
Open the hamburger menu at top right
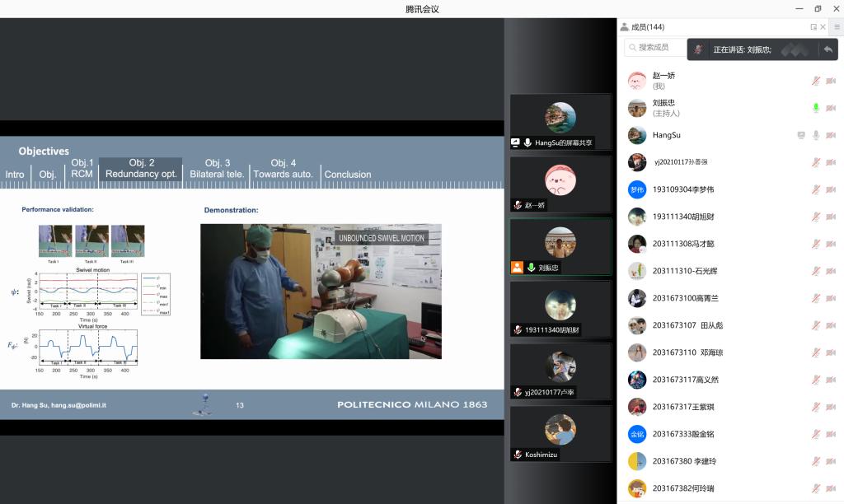pos(837,27)
